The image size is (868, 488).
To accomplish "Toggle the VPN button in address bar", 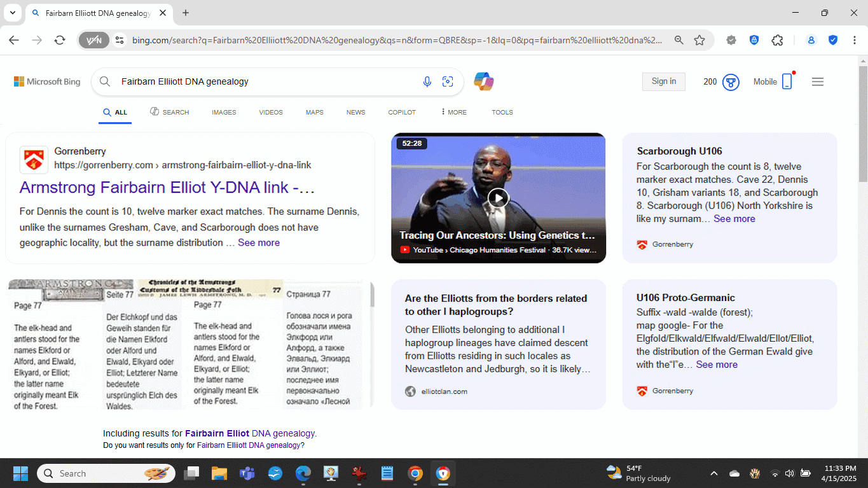I will pyautogui.click(x=94, y=40).
